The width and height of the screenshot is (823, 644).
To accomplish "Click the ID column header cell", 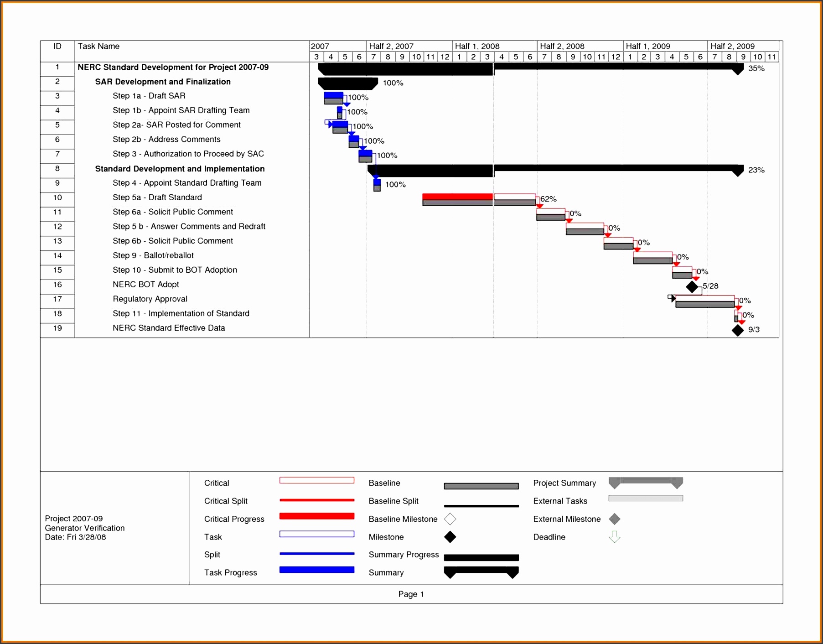I will (57, 46).
